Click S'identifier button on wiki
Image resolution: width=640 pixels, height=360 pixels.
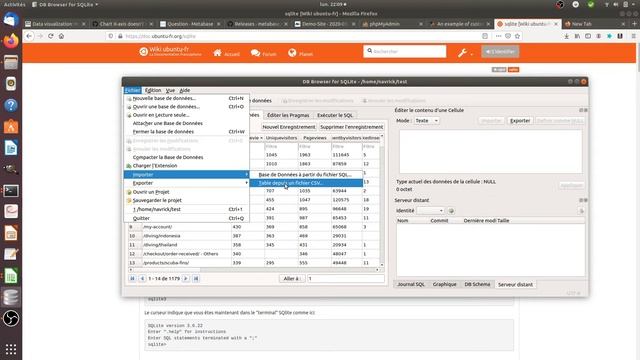500,52
